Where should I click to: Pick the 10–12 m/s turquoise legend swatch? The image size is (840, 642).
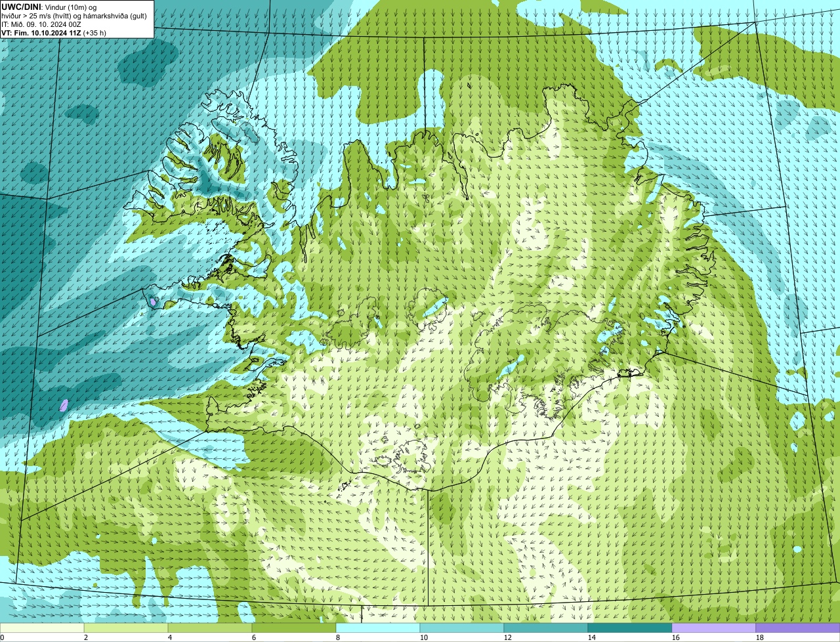[462, 628]
